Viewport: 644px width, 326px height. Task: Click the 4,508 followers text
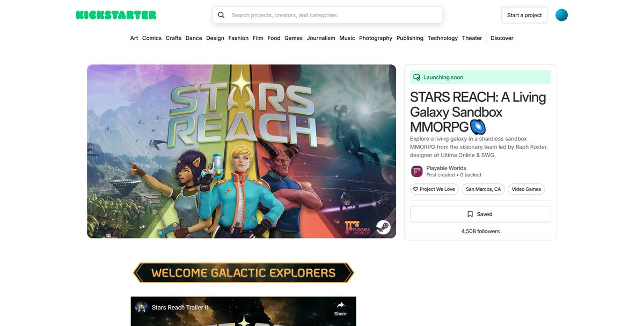(x=480, y=231)
